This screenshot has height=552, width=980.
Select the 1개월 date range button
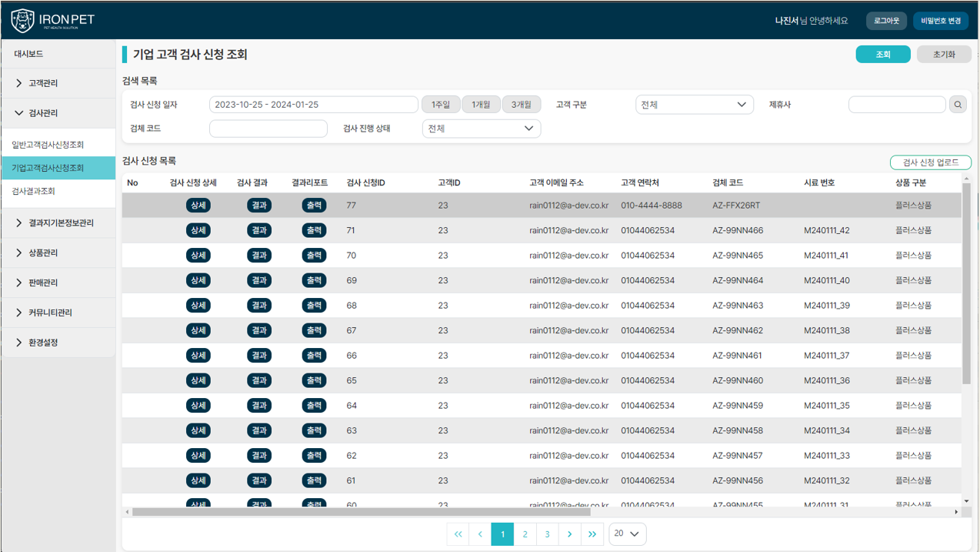coord(481,105)
